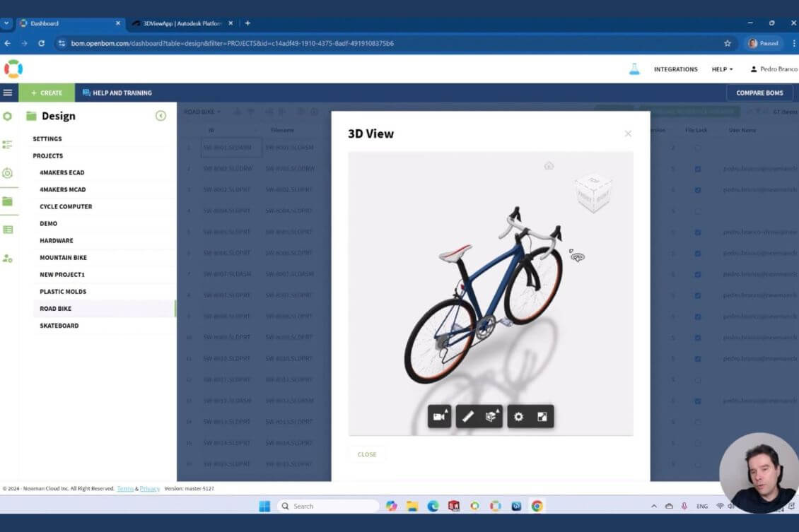The image size is (799, 532).
Task: Click the Design folder icon in panel header
Action: 31,116
